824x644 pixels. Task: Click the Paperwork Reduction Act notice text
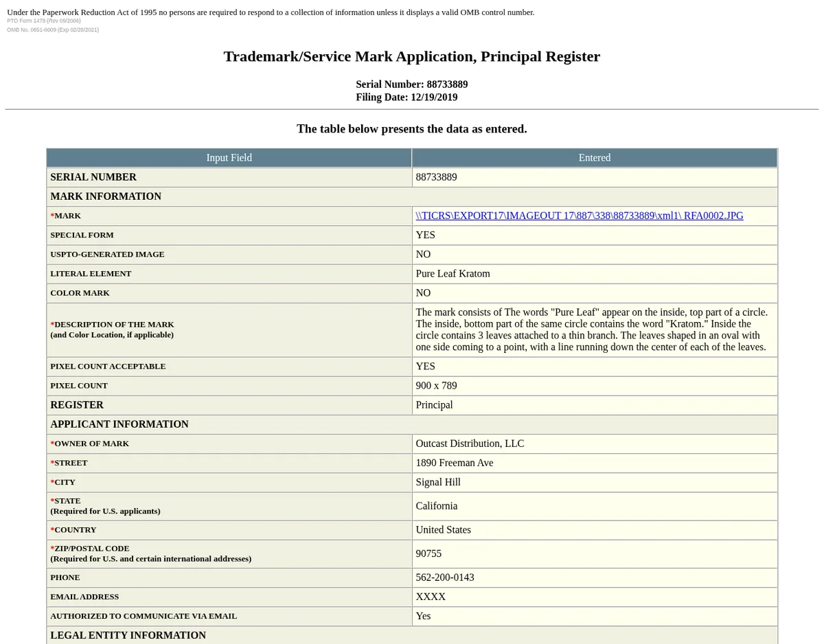[271, 12]
